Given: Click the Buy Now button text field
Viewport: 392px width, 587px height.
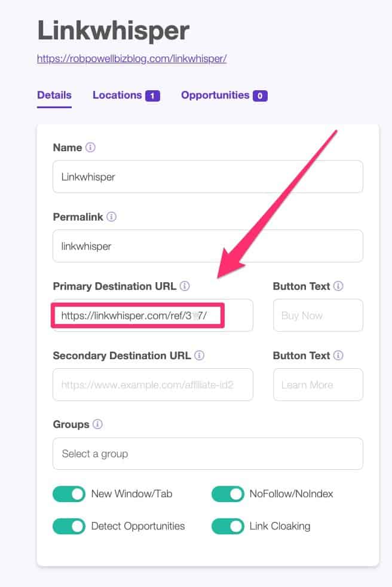Looking at the screenshot, I should click(x=317, y=315).
